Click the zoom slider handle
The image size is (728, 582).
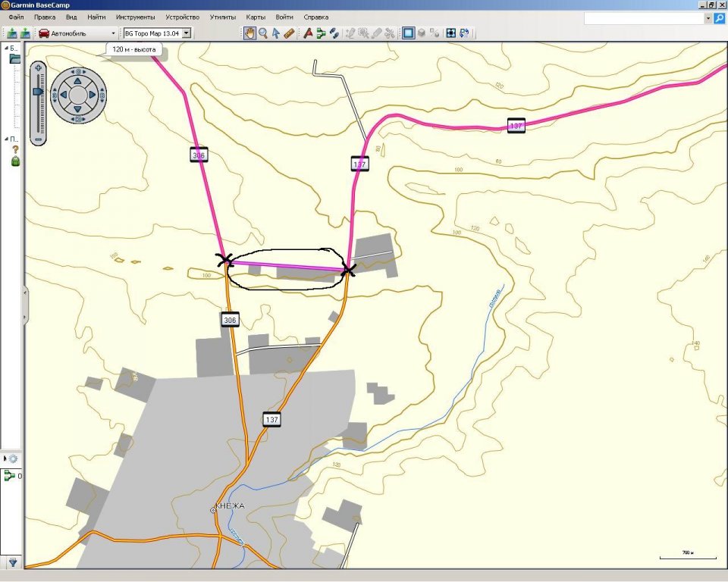pos(39,92)
